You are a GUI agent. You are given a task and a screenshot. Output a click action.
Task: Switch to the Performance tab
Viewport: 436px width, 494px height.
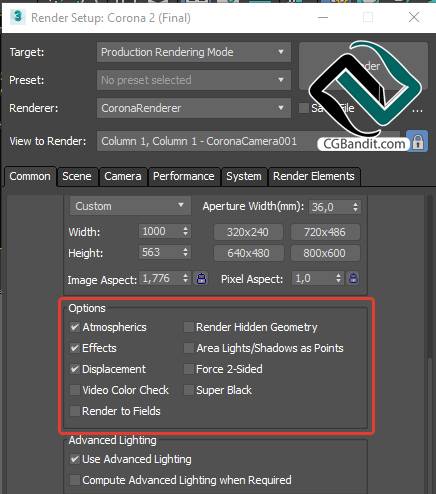(x=184, y=176)
